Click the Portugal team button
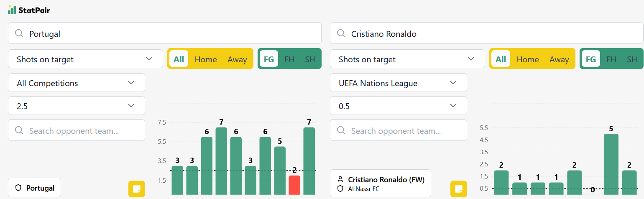This screenshot has width=644, height=199. click(35, 188)
